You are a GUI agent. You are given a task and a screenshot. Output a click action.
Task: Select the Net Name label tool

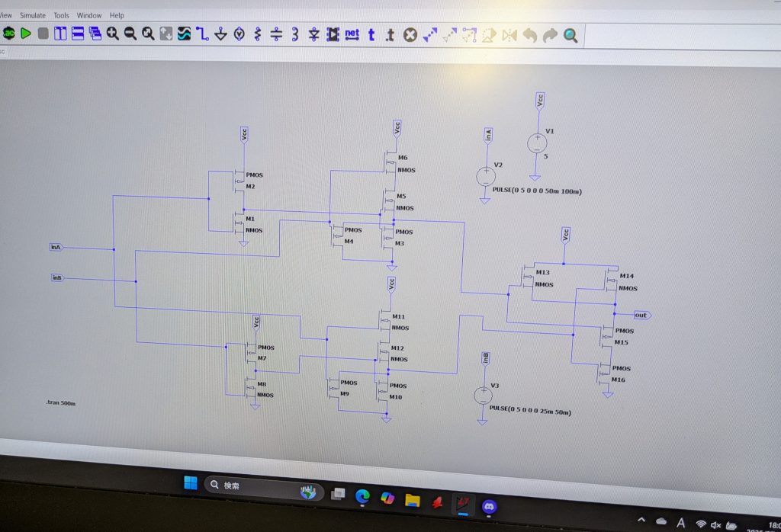[352, 34]
